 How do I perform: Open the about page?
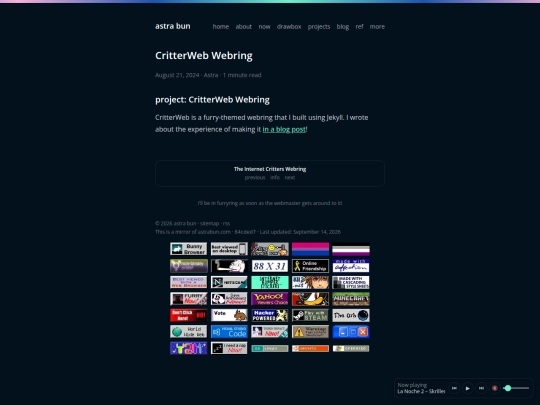tap(243, 27)
